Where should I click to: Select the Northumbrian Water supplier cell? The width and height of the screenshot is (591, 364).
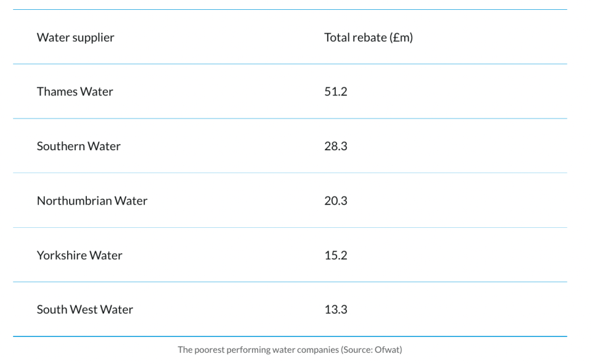click(x=92, y=201)
